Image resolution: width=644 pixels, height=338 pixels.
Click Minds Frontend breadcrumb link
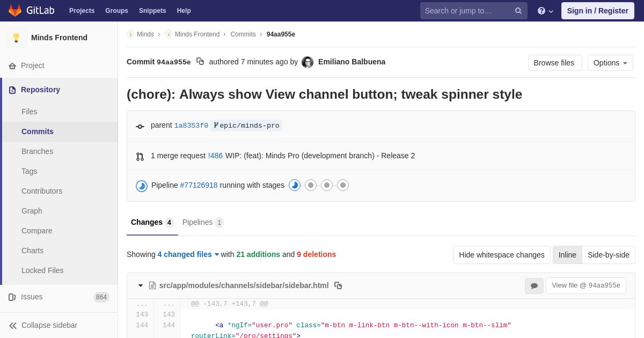point(197,34)
